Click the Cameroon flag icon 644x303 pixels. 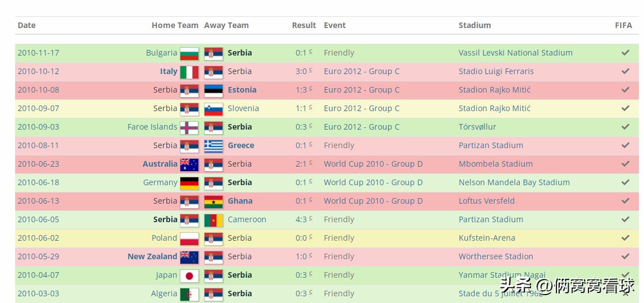pyautogui.click(x=214, y=220)
